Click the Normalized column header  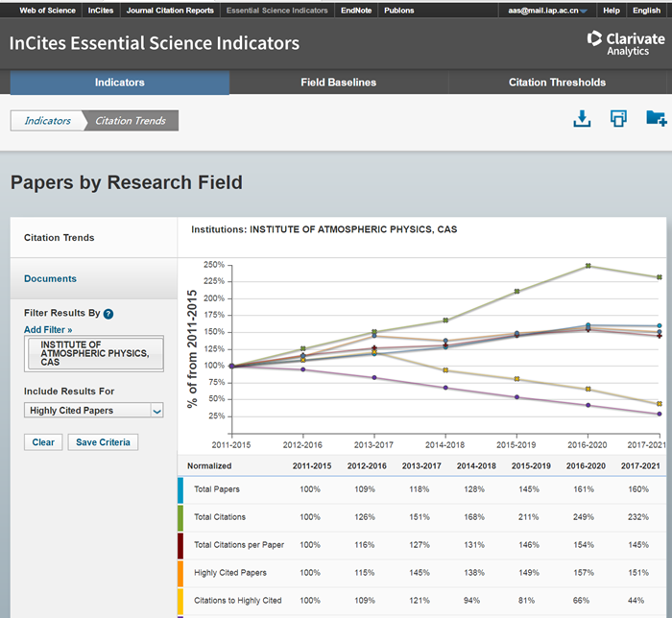point(209,466)
